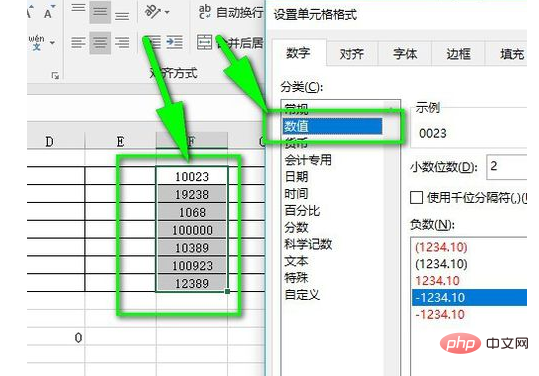Select black (1234.10) negative number format
The width and height of the screenshot is (539, 376).
(x=441, y=264)
